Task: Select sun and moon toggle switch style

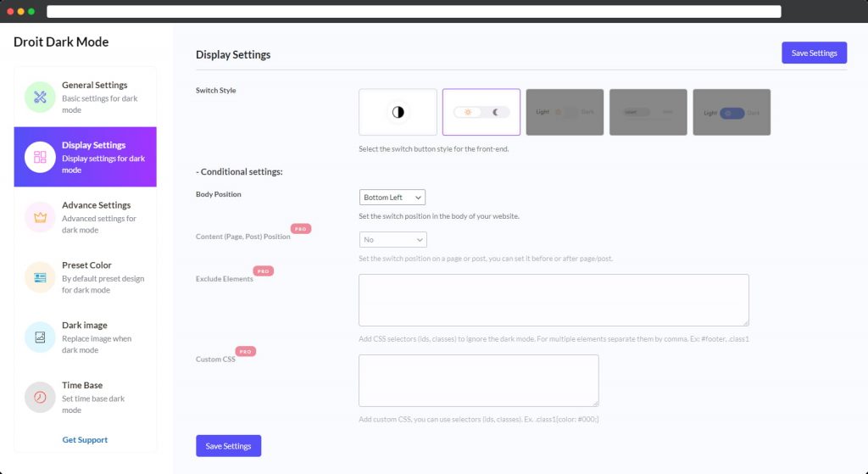Action: [481, 112]
